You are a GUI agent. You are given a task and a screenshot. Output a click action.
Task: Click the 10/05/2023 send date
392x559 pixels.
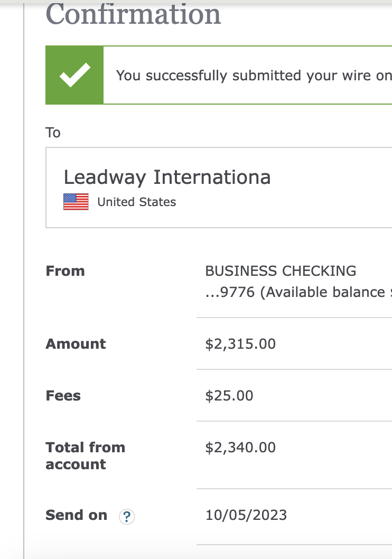tap(246, 515)
